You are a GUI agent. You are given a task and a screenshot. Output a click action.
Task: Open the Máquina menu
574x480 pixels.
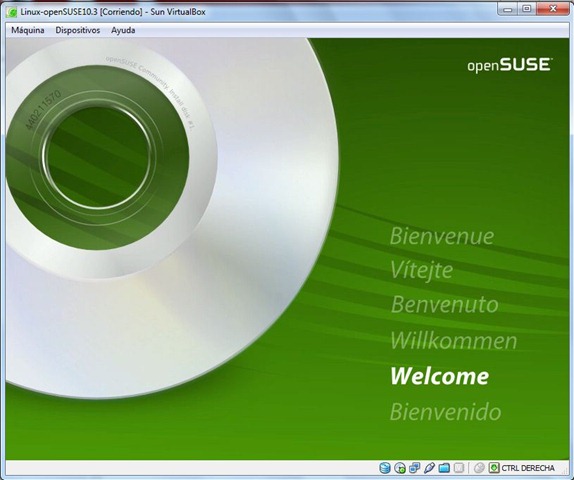[x=28, y=30]
